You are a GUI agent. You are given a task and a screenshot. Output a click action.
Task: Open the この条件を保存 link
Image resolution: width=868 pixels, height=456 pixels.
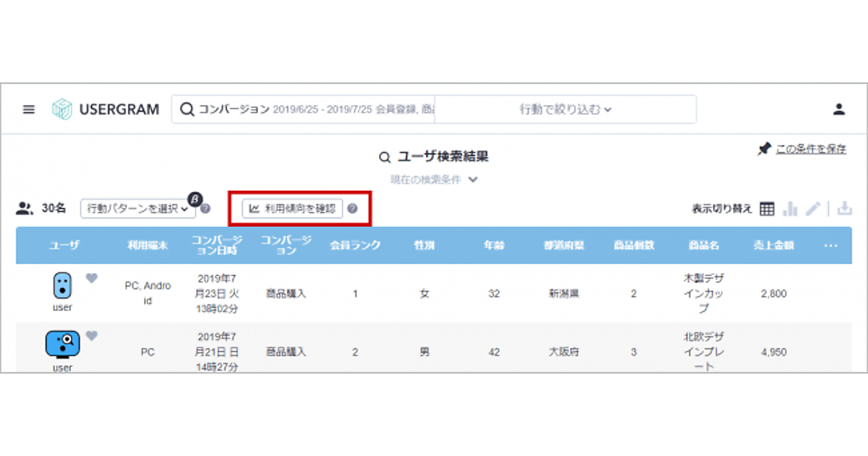click(x=811, y=149)
